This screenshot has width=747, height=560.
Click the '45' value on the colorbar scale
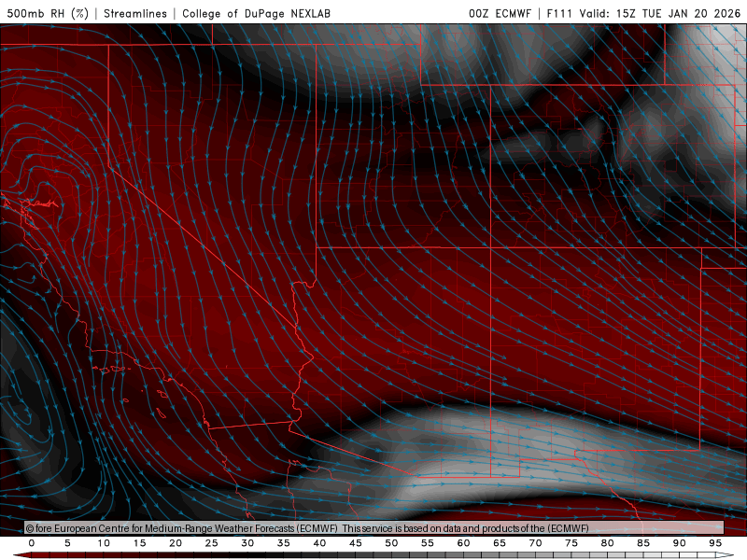(356, 543)
